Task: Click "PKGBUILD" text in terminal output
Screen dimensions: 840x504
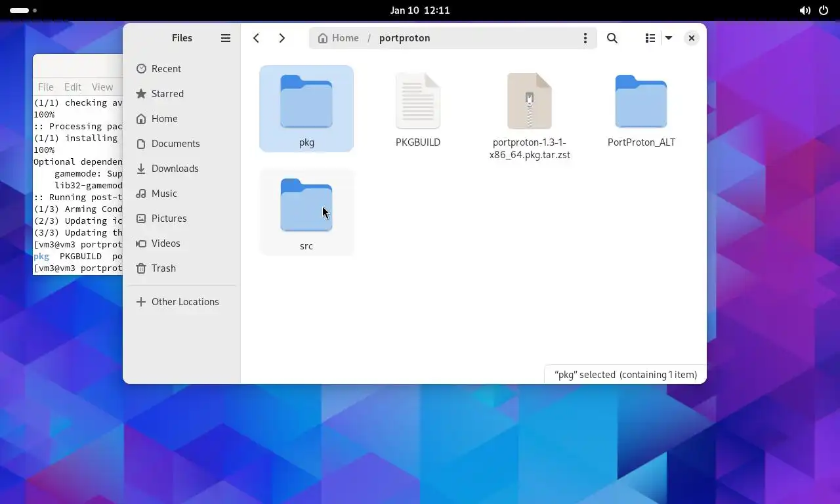Action: (x=81, y=257)
